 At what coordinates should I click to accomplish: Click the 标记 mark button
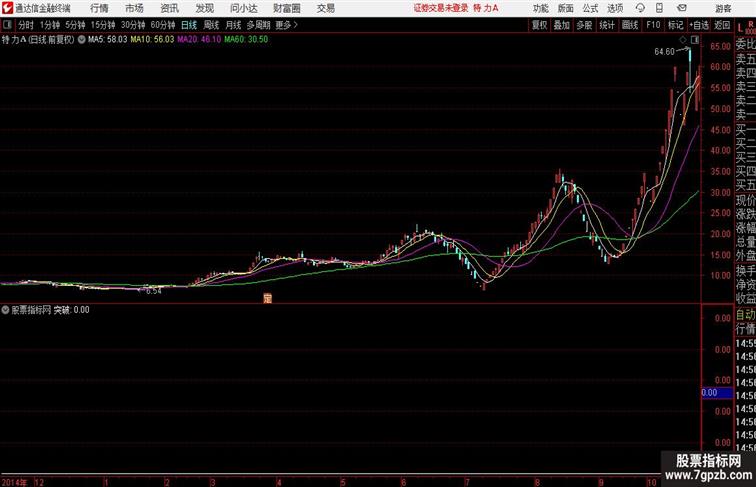pyautogui.click(x=675, y=25)
